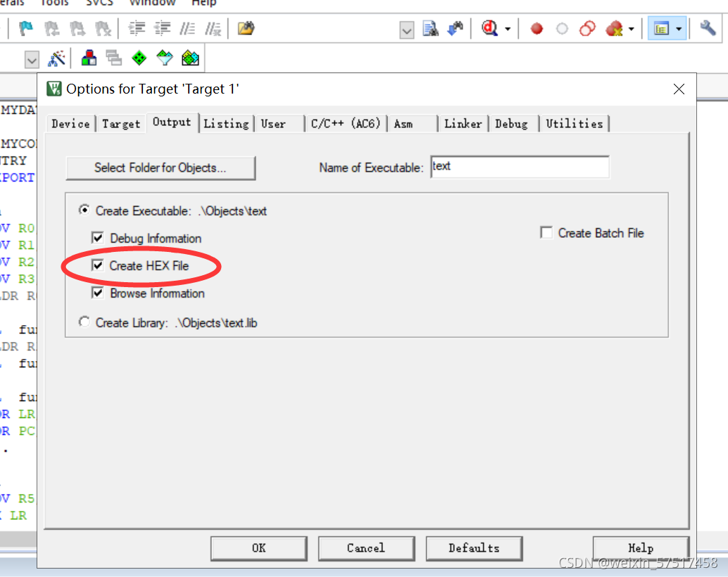728x577 pixels.
Task: Open the search text dropdown in toolbar
Action: click(407, 30)
